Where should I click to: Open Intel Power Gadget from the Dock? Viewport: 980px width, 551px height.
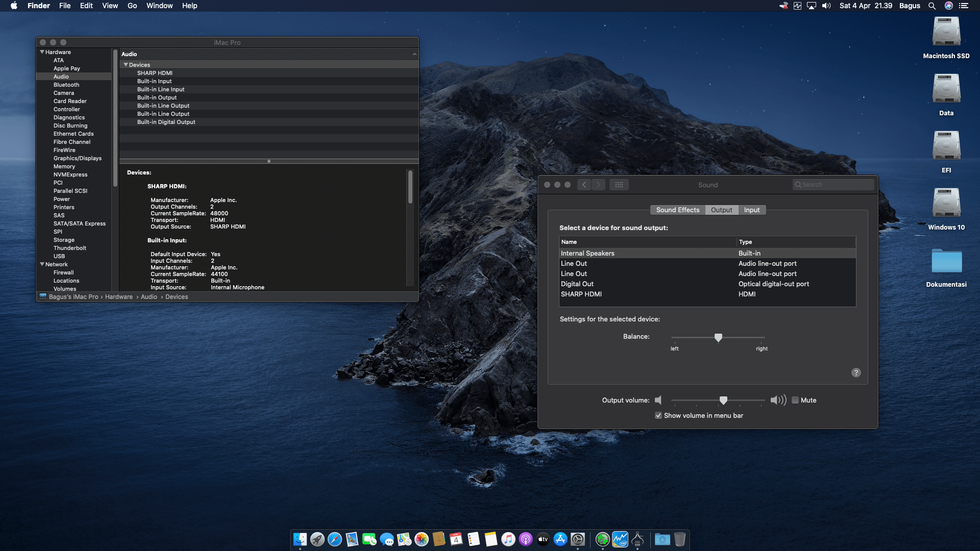pos(620,539)
